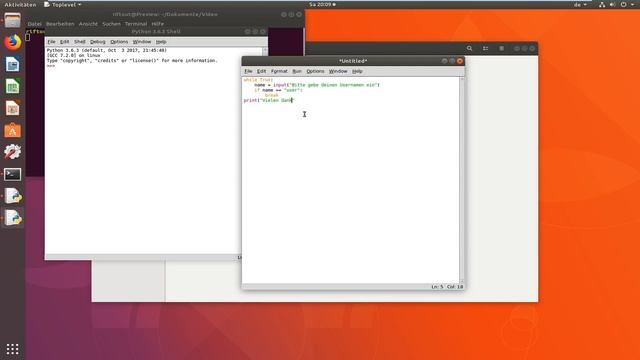Open the 'de' keyboard layout dropdown
The image size is (640, 360).
[x=580, y=4]
